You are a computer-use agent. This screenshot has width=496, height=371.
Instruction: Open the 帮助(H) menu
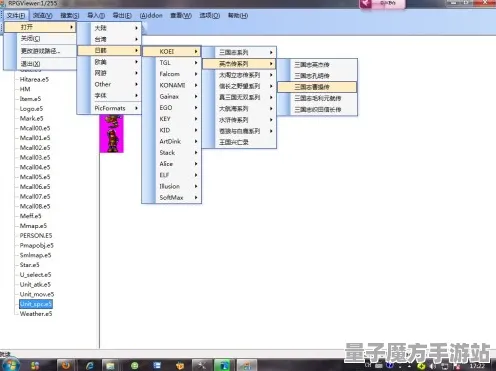pyautogui.click(x=238, y=16)
